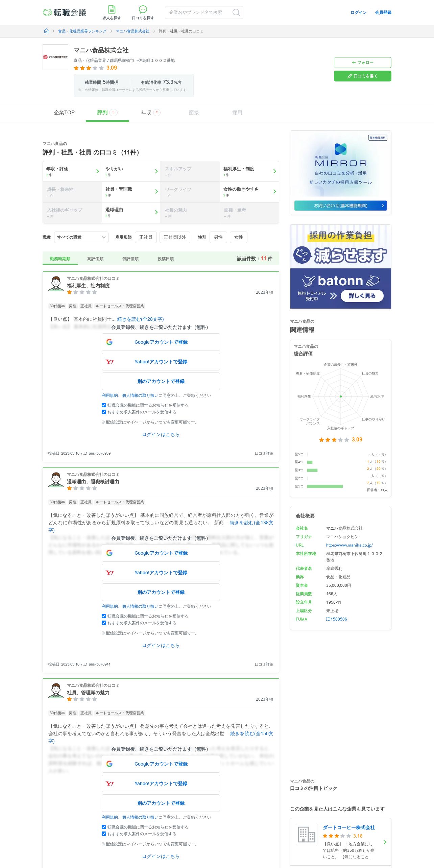Toggle 転職会議のお知らせ checkbox in 退職理由 review

pos(104,616)
